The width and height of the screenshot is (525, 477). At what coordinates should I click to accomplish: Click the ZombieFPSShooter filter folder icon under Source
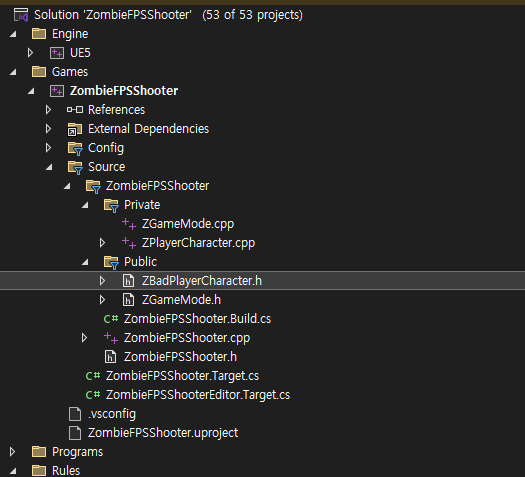[93, 186]
